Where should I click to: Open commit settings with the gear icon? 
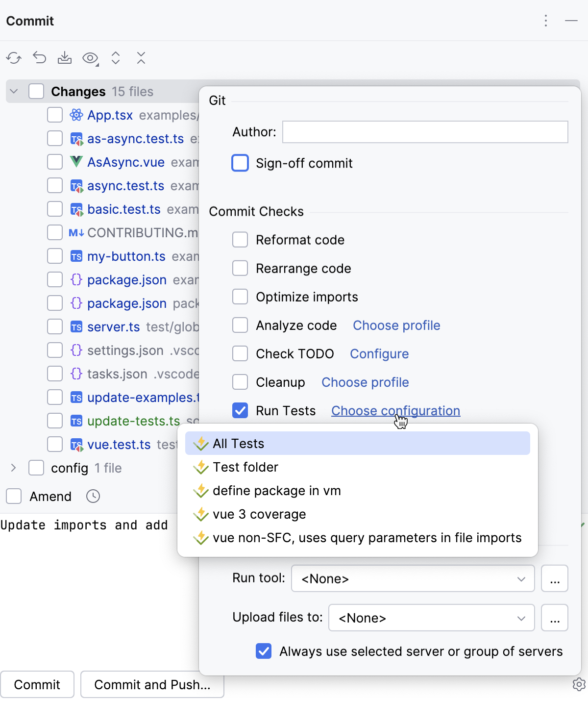coord(579,684)
